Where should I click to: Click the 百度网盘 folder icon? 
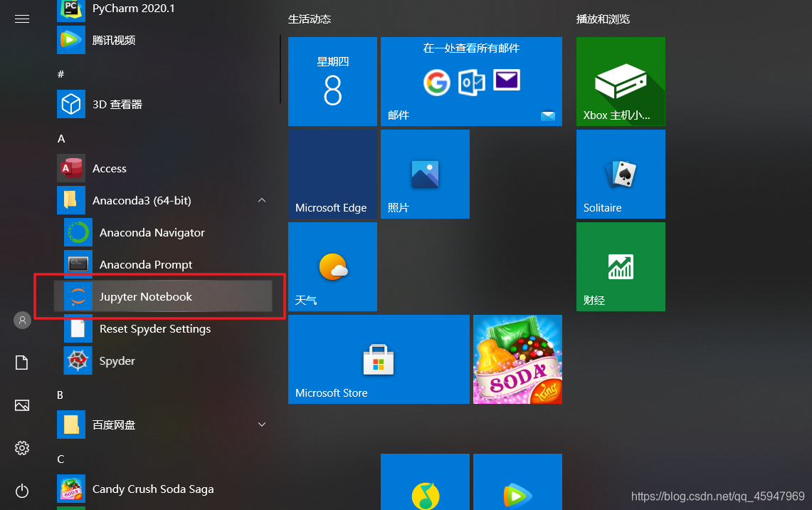[x=71, y=425]
